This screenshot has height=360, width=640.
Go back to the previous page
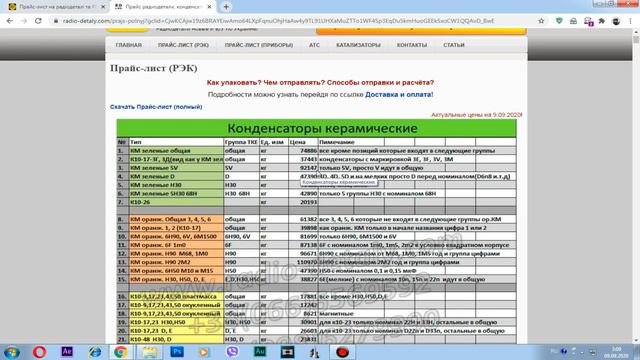point(10,21)
